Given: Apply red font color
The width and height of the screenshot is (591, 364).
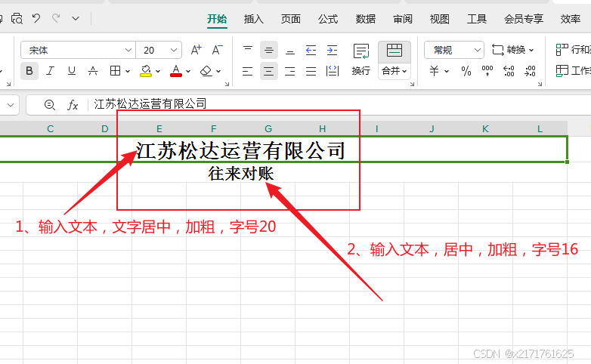Looking at the screenshot, I should [176, 71].
